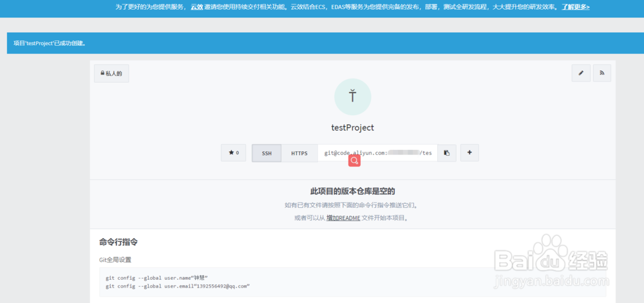
Task: Click the git config user.name command line
Action: point(156,277)
